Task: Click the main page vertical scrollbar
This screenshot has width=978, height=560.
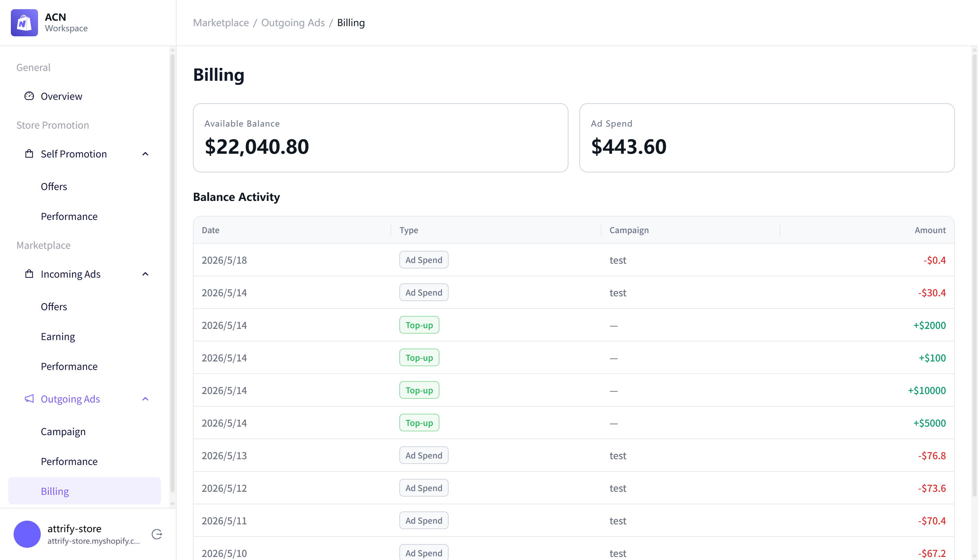Action: 974,275
